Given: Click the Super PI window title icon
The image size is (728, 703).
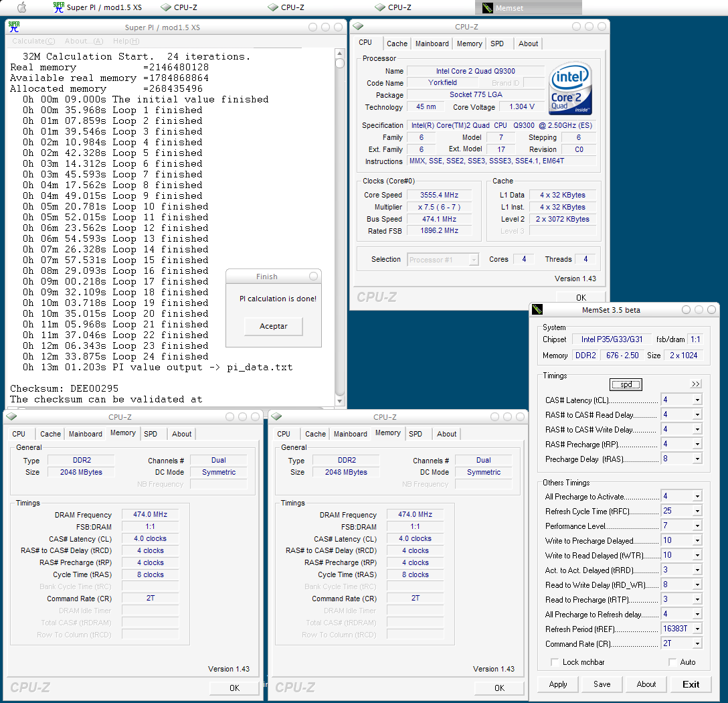Looking at the screenshot, I should (14, 27).
